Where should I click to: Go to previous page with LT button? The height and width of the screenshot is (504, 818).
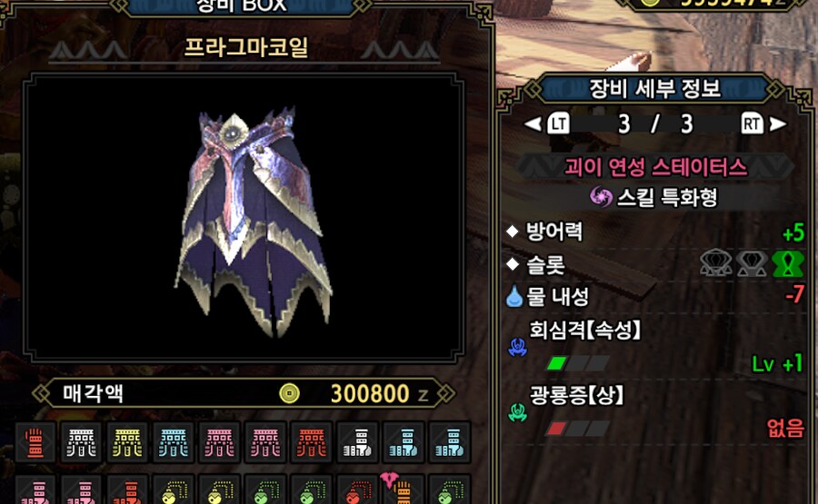pyautogui.click(x=558, y=124)
